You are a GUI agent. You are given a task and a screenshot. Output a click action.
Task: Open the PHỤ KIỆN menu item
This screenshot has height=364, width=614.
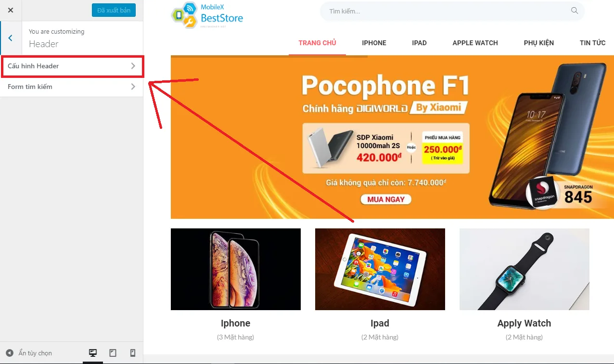point(538,43)
